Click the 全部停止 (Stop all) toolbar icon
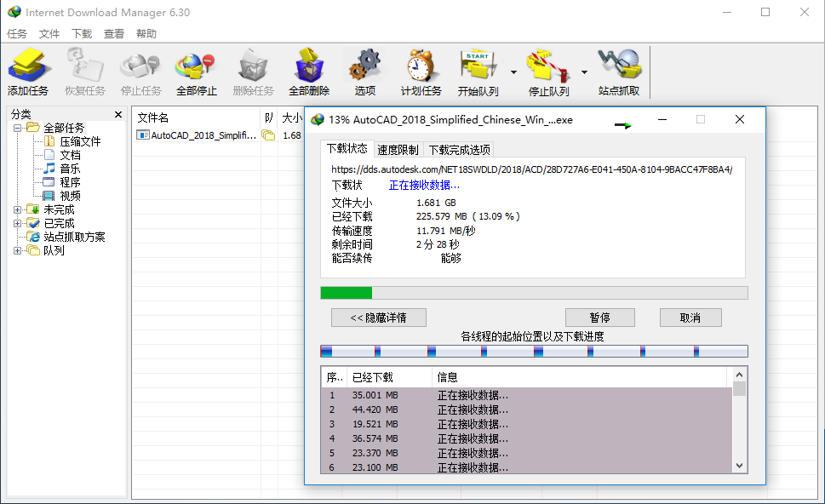Screen dimensions: 825x504 (x=197, y=72)
